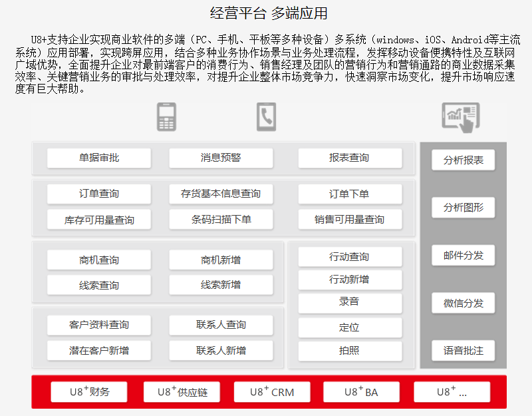Select the 定位 function
The height and width of the screenshot is (416, 532).
click(x=350, y=327)
